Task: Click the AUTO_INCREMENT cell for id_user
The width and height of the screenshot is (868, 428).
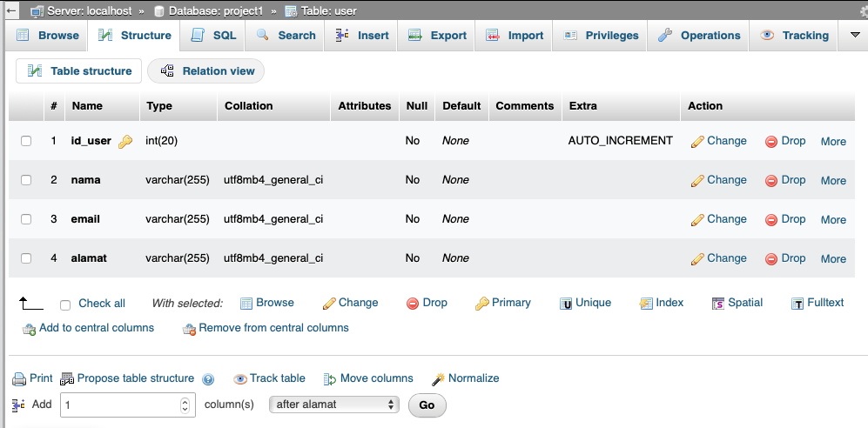Action: pyautogui.click(x=621, y=140)
